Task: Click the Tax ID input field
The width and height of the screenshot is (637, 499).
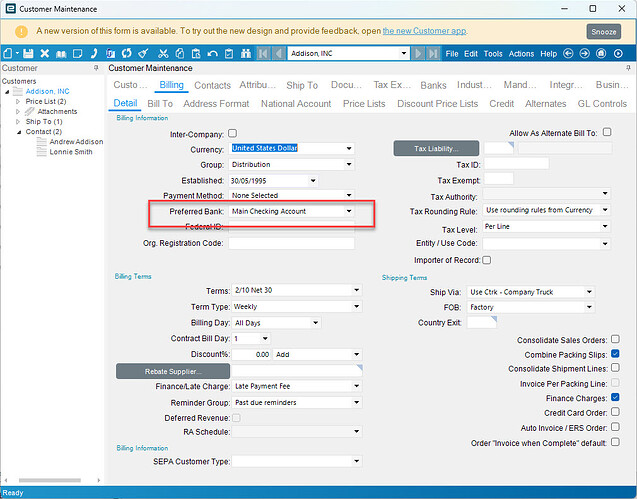Action: 516,164
